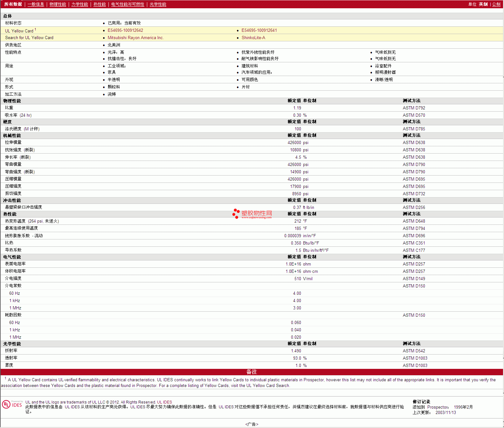Open yellow card link E54695-100912642
504x428 pixels.
pos(125,31)
